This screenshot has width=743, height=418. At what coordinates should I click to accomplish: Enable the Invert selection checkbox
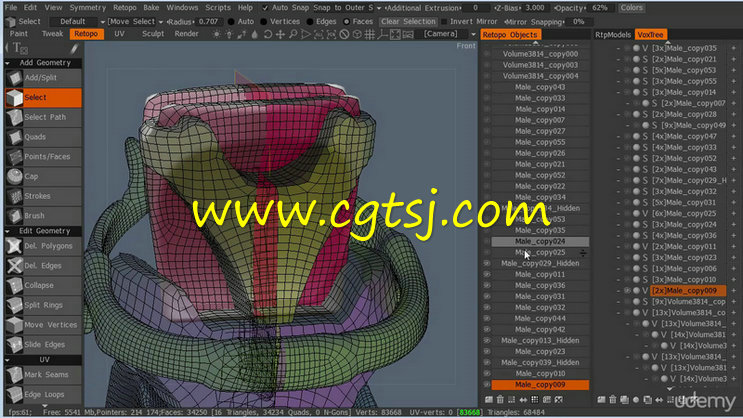coord(444,22)
